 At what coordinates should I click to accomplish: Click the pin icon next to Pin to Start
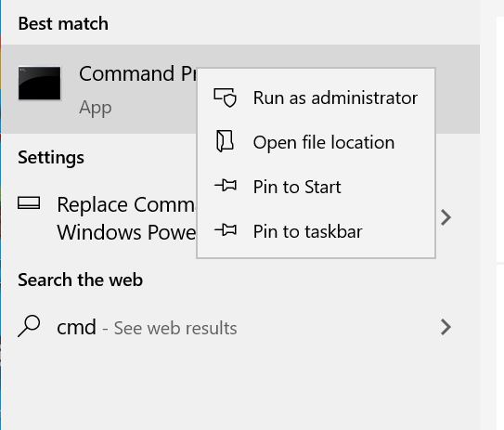[226, 186]
